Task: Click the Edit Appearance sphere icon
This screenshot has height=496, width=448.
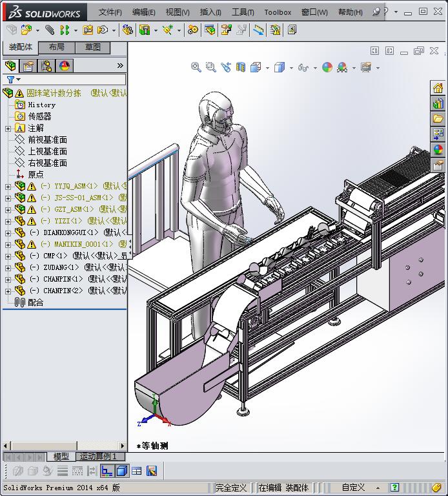Action: [x=327, y=67]
